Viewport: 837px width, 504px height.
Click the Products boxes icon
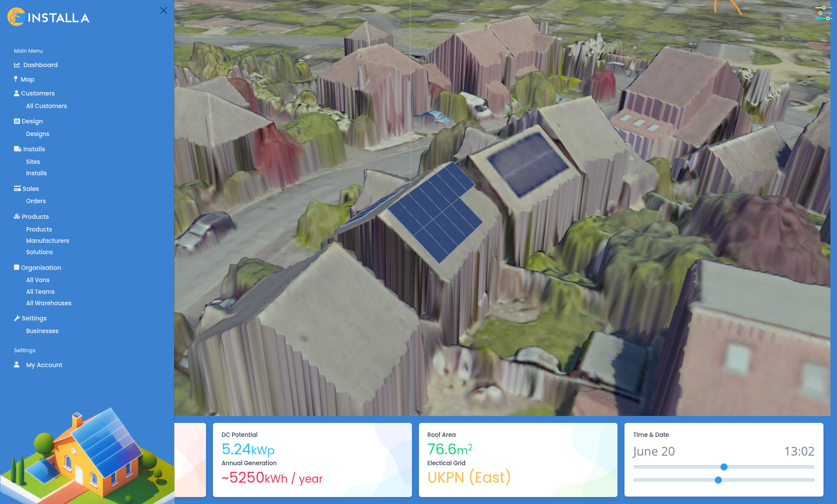click(x=17, y=217)
